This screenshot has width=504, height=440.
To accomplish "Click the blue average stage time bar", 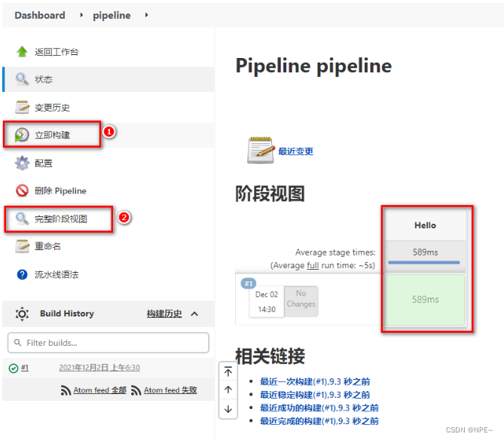I will [424, 263].
